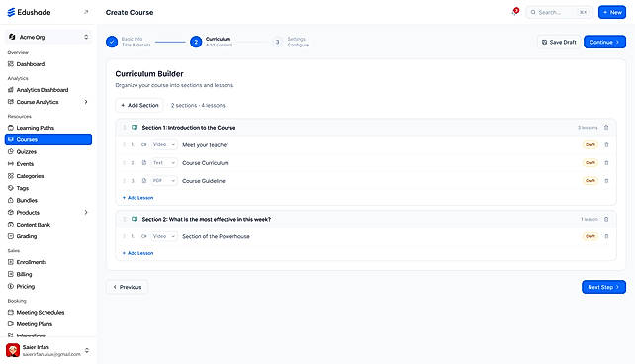Focus the Search field
This screenshot has width=635, height=364.
point(559,12)
